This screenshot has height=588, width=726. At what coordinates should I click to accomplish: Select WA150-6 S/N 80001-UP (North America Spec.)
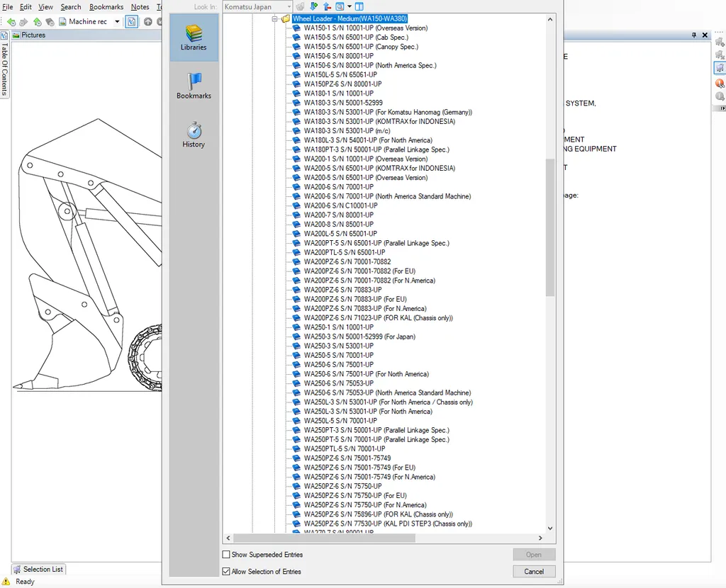click(x=370, y=66)
